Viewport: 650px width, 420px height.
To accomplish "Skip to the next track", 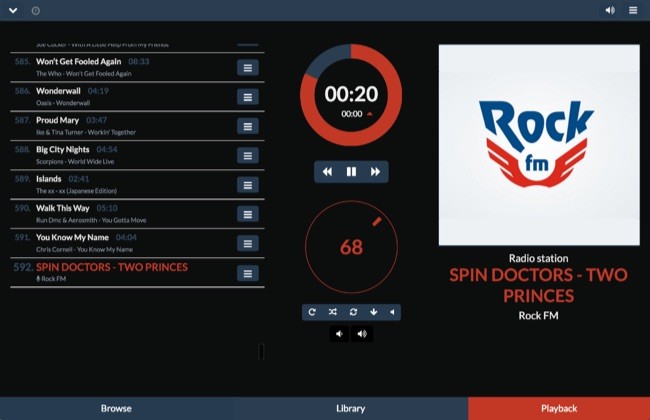I will [x=375, y=172].
